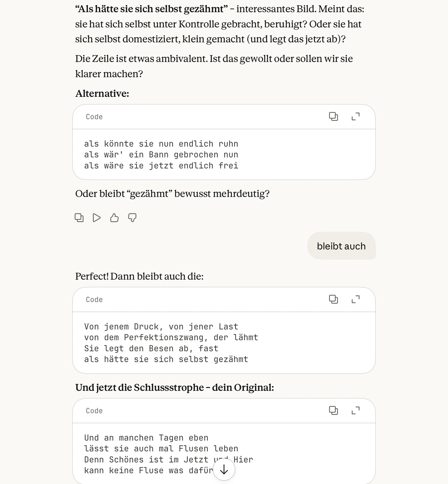This screenshot has height=484, width=448.
Task: Click the 'Code' label of first block
Action: coord(94,117)
